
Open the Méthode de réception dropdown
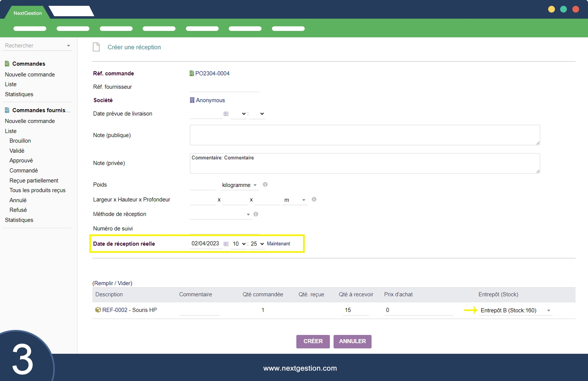click(221, 214)
